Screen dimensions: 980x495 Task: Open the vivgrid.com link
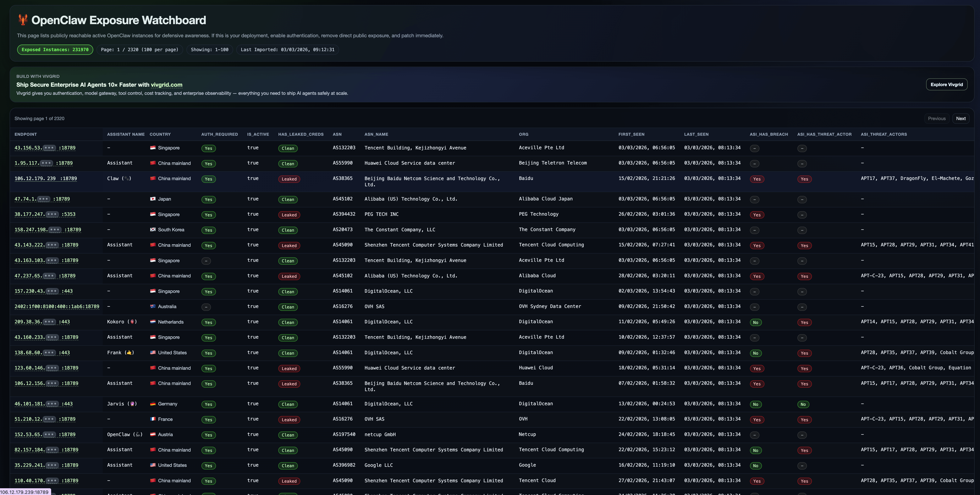click(x=167, y=85)
